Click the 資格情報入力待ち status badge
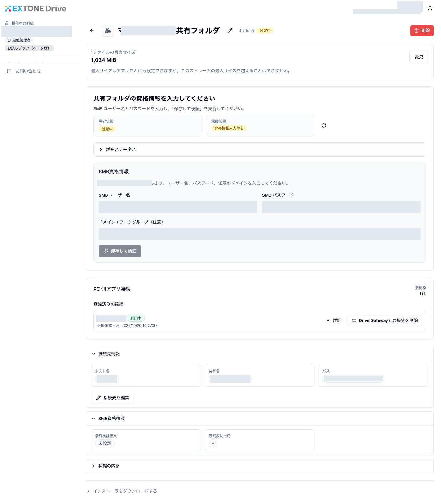 (229, 128)
